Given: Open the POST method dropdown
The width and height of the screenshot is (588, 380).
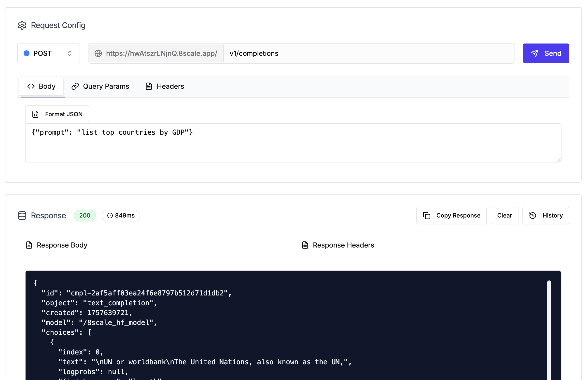Looking at the screenshot, I should 48,53.
